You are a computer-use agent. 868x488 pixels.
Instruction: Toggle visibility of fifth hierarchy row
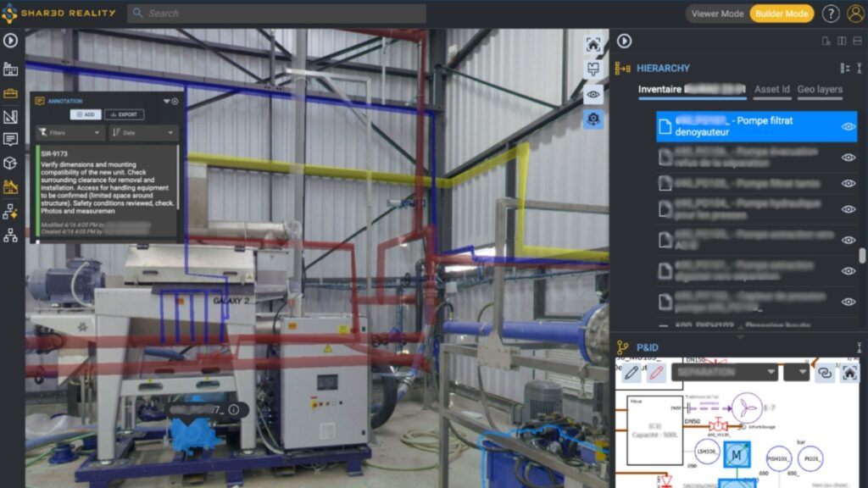(x=848, y=240)
